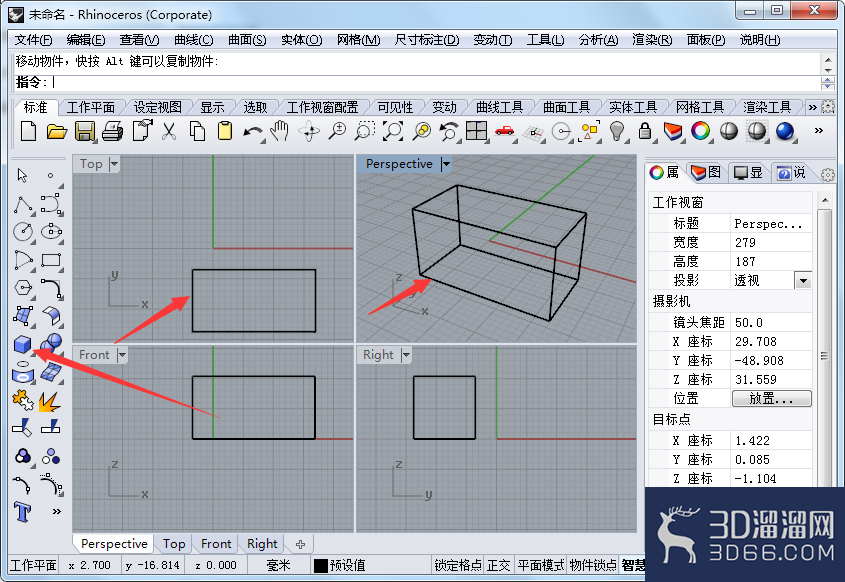Select the Box solid tool
The height and width of the screenshot is (582, 845).
[x=23, y=344]
